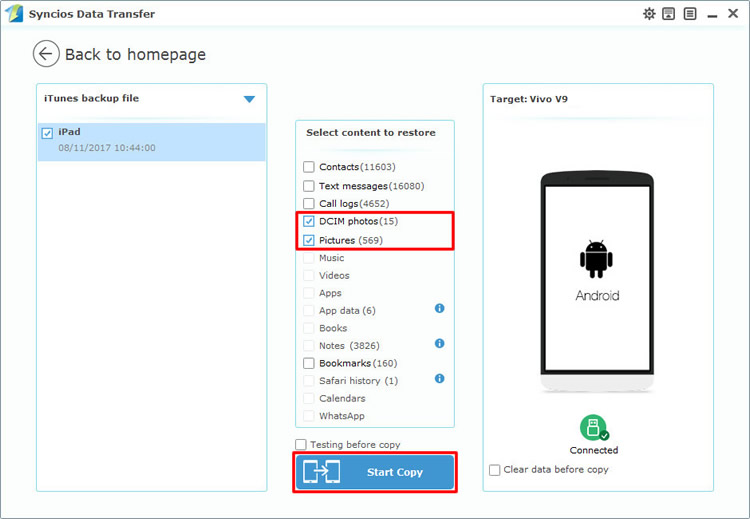
Task: Click the Target: Vivo V9 label
Action: click(529, 99)
